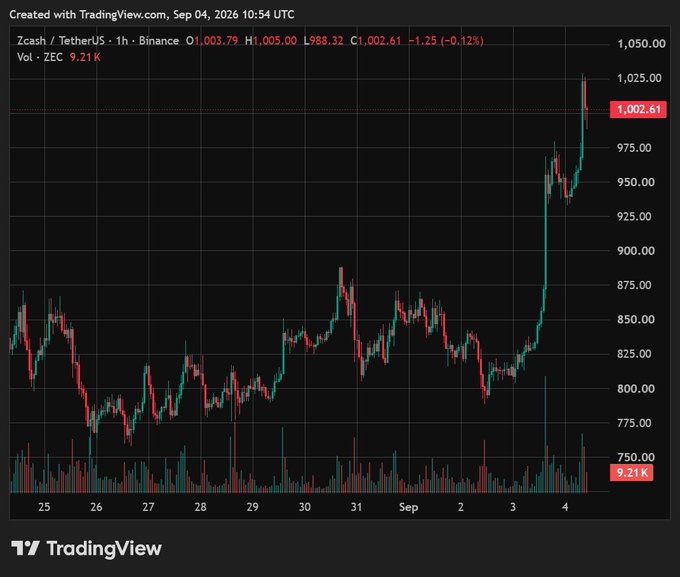This screenshot has width=680, height=577.
Task: Click the 950.00 price axis label
Action: click(x=636, y=182)
